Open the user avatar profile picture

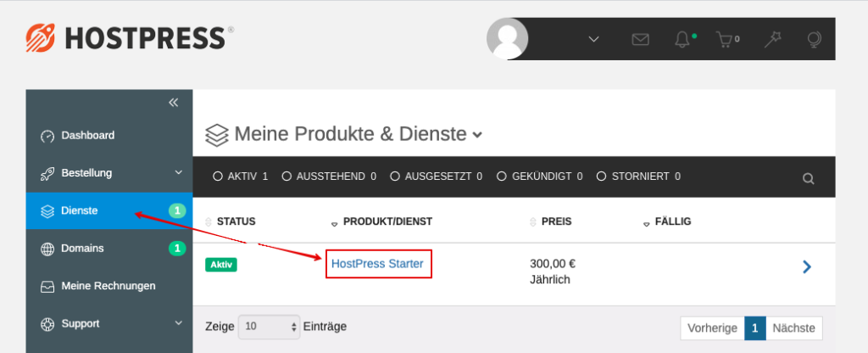(x=507, y=39)
